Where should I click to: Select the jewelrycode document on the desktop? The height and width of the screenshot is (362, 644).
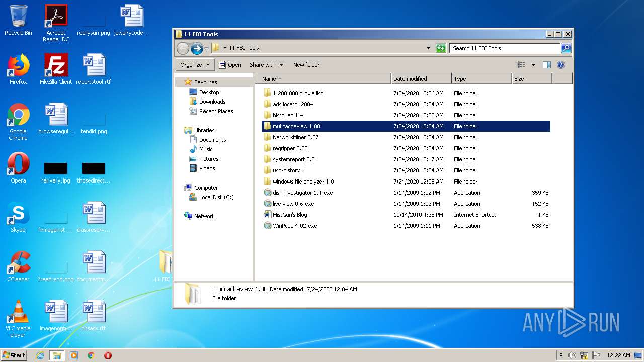(132, 20)
